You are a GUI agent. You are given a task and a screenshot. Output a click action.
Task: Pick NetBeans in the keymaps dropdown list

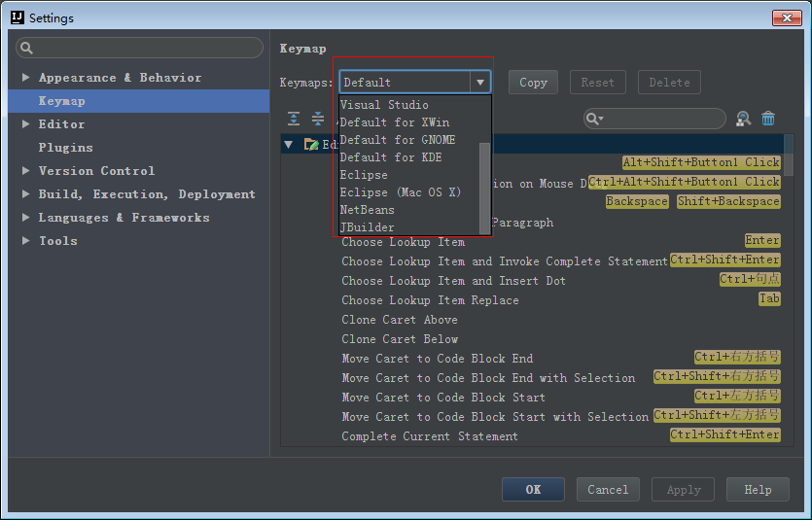[x=367, y=210]
